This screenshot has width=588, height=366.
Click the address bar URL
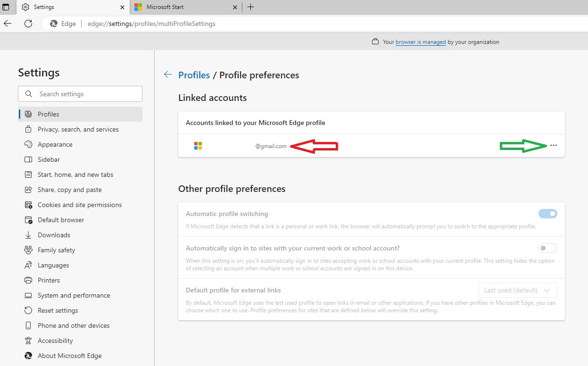151,24
